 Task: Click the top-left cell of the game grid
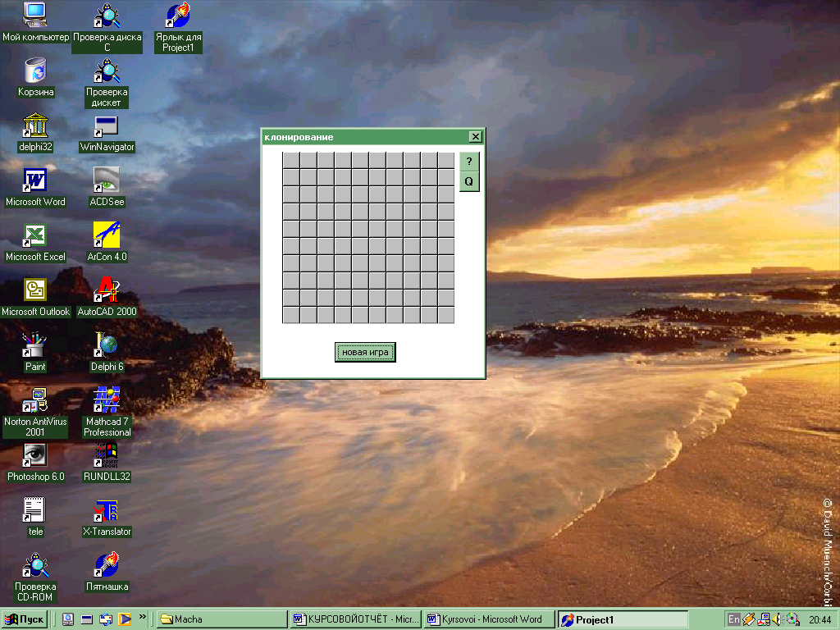tap(291, 160)
